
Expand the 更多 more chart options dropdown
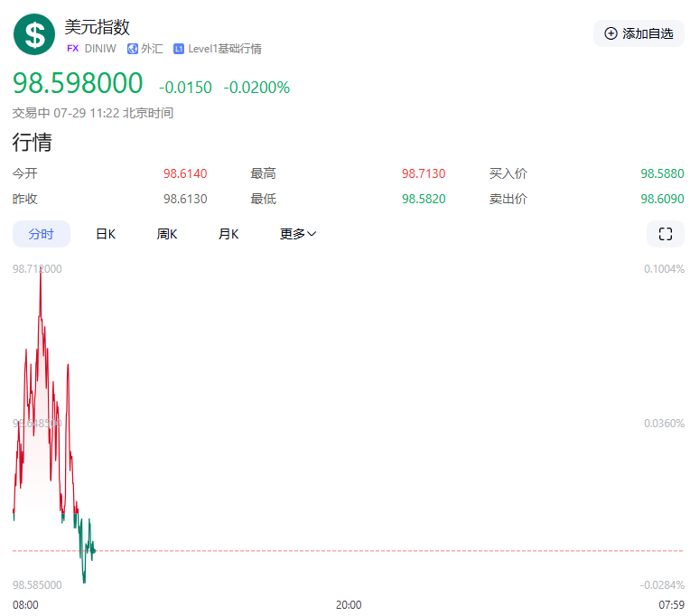[298, 234]
